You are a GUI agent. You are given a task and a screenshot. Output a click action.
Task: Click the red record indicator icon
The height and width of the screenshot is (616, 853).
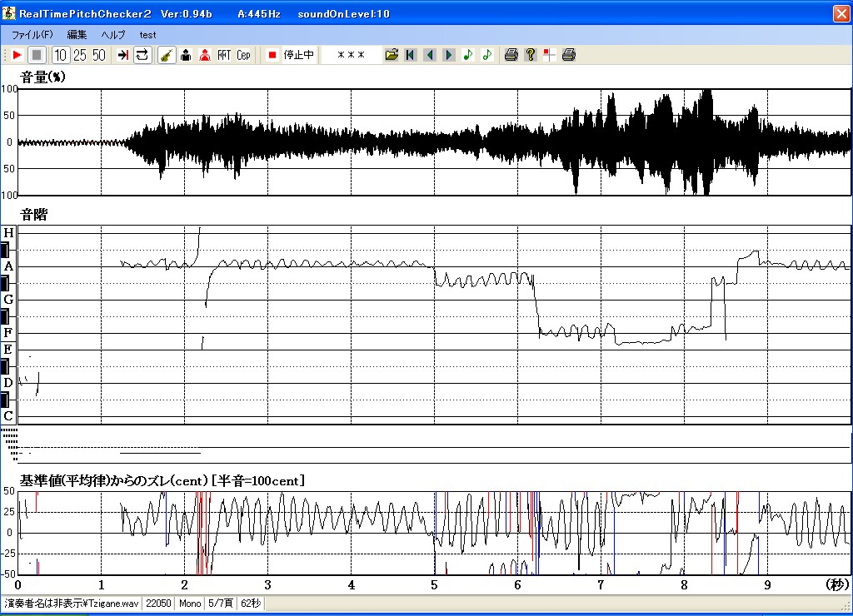pyautogui.click(x=272, y=55)
